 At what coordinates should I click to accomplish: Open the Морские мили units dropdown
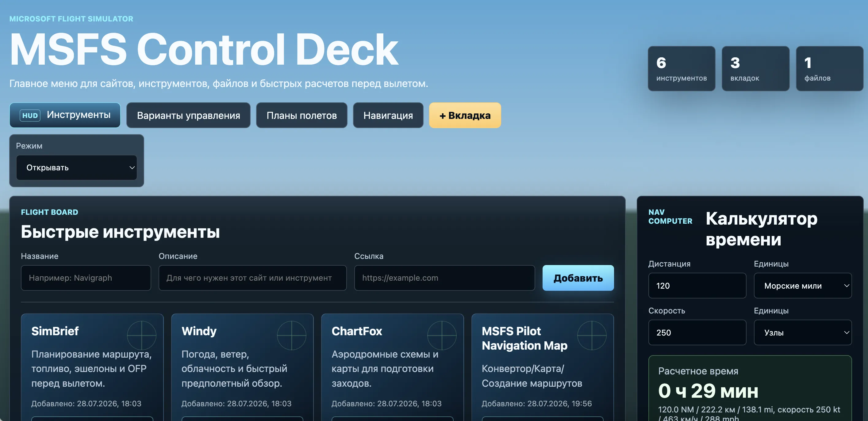(803, 285)
